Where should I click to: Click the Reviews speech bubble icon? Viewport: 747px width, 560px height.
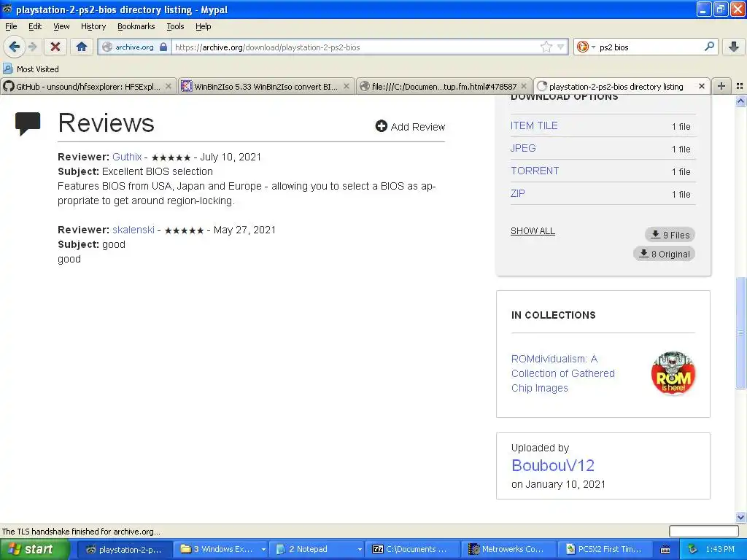click(x=28, y=124)
